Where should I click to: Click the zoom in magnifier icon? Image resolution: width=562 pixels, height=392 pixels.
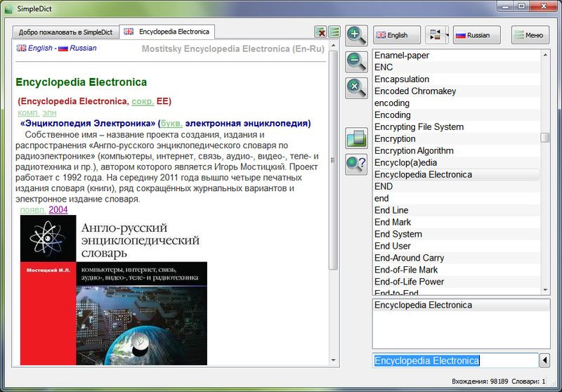pos(357,35)
